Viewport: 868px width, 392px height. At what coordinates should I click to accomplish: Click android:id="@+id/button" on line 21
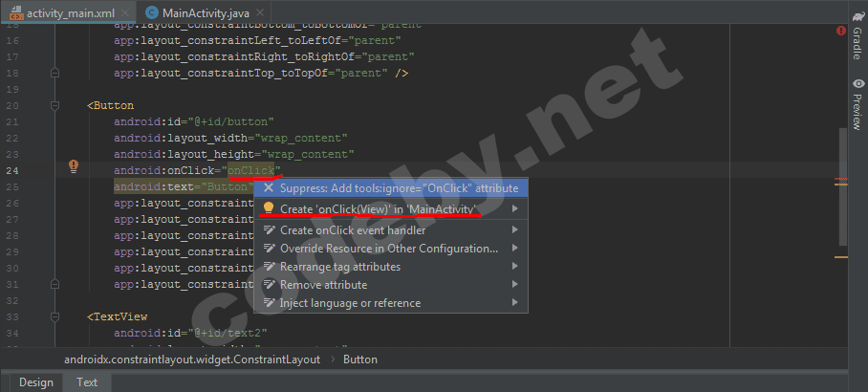(194, 121)
